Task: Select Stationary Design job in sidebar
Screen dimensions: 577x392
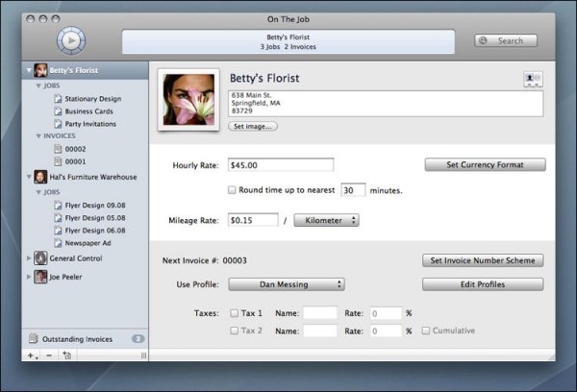Action: 93,99
